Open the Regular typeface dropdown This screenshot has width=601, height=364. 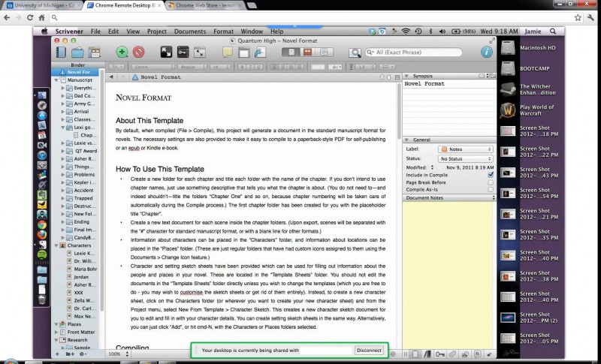pos(192,67)
